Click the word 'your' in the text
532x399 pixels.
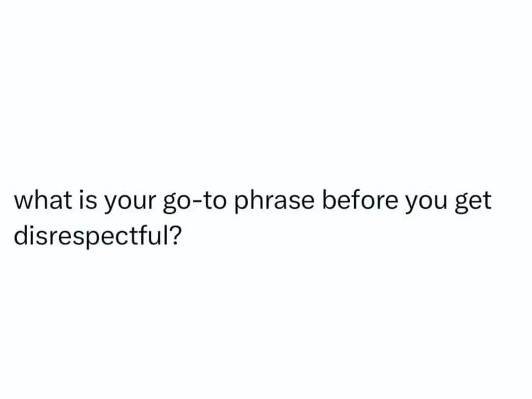tap(129, 203)
